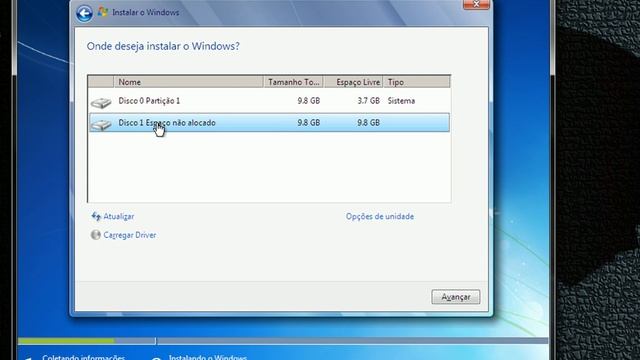This screenshot has width=640, height=360.
Task: Click the Windows flag icon in title bar
Action: (103, 12)
